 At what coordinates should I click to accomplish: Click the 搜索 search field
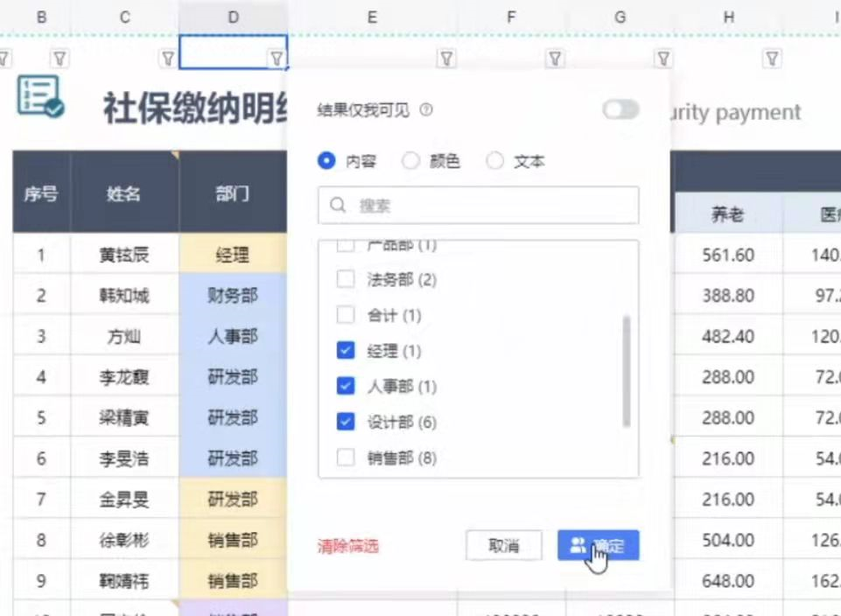click(x=479, y=206)
